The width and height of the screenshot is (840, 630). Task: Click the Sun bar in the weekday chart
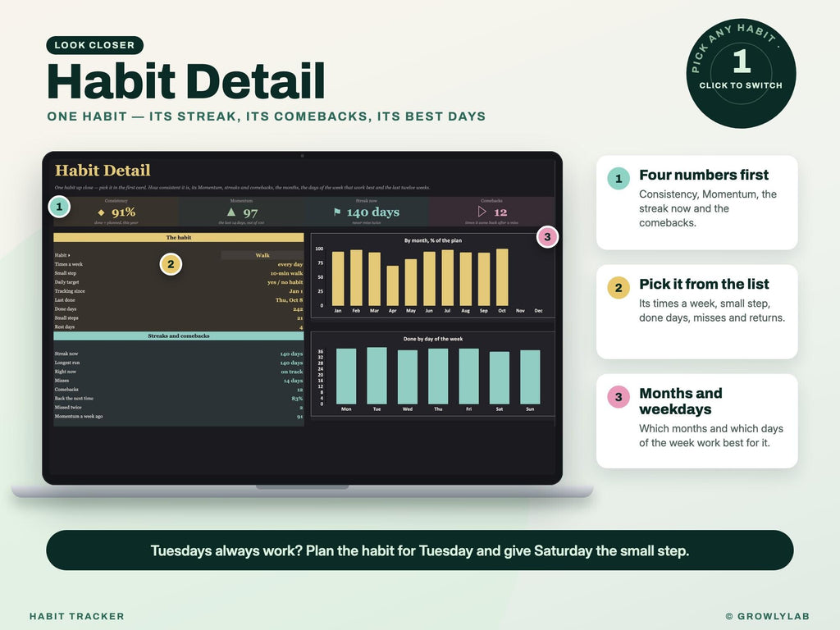coord(530,377)
